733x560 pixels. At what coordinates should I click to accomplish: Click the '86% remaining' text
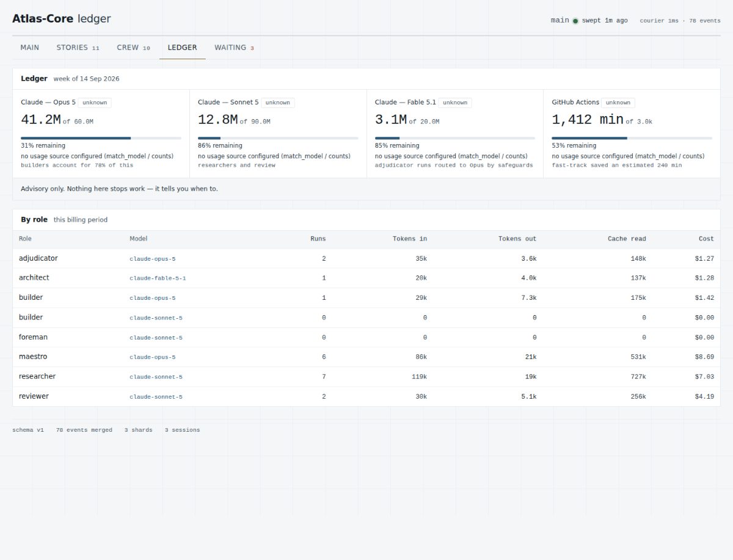220,146
